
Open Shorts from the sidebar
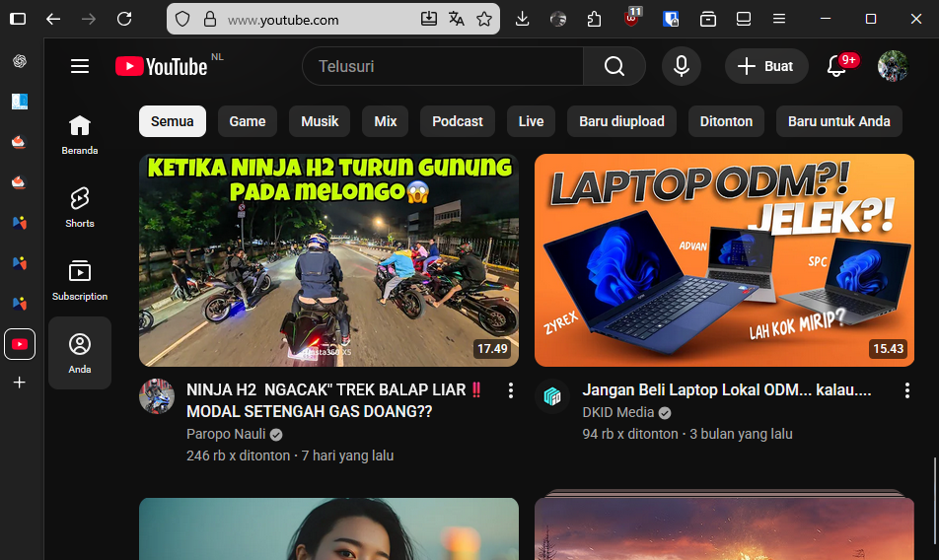pyautogui.click(x=80, y=207)
